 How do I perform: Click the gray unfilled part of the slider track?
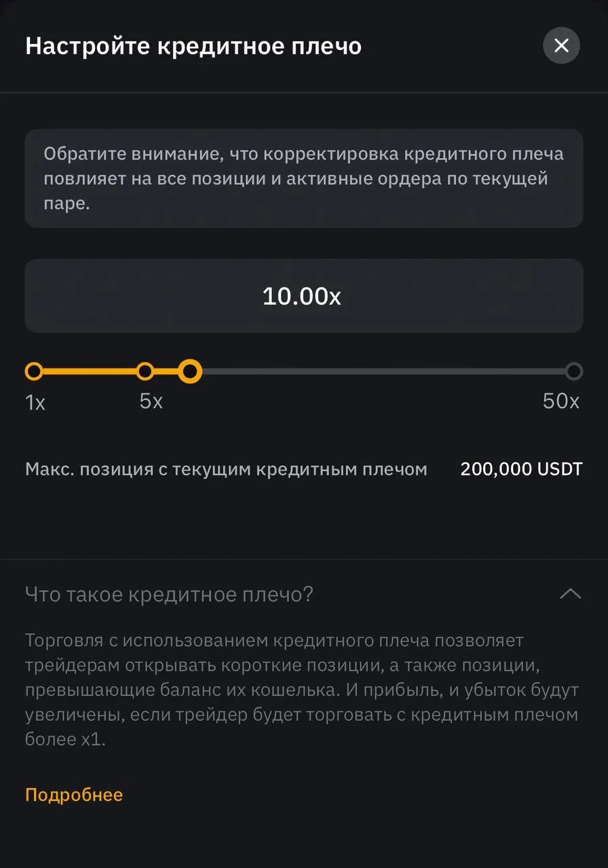[x=380, y=371]
